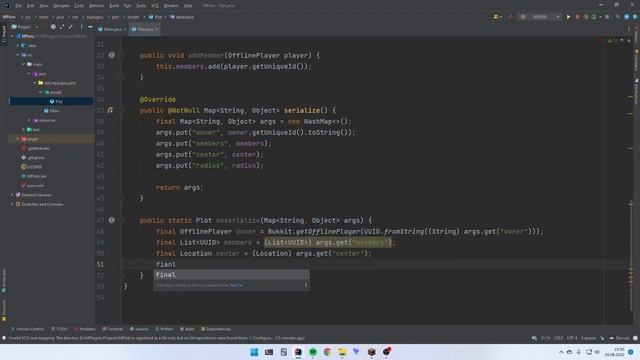Open the Version Control tool window
Viewport: 640px width, 360px height.
point(27,329)
